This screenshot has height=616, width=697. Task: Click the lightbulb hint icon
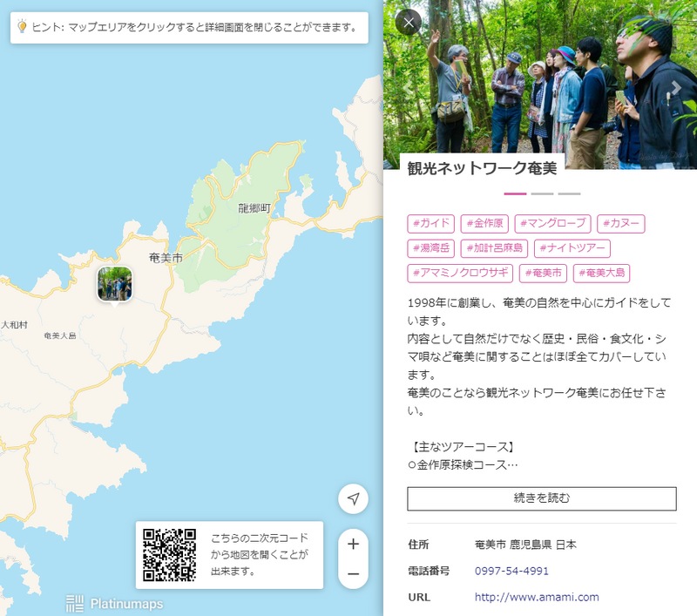pyautogui.click(x=22, y=27)
